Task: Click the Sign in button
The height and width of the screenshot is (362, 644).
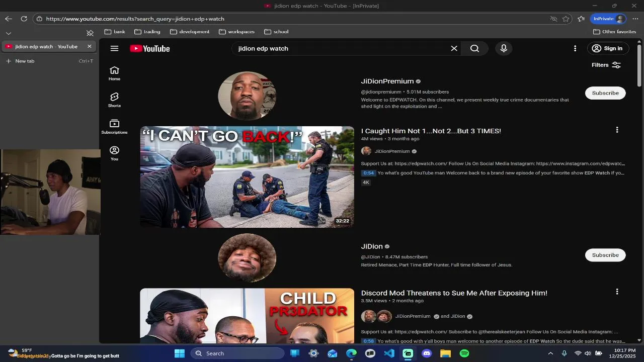Action: [x=608, y=48]
